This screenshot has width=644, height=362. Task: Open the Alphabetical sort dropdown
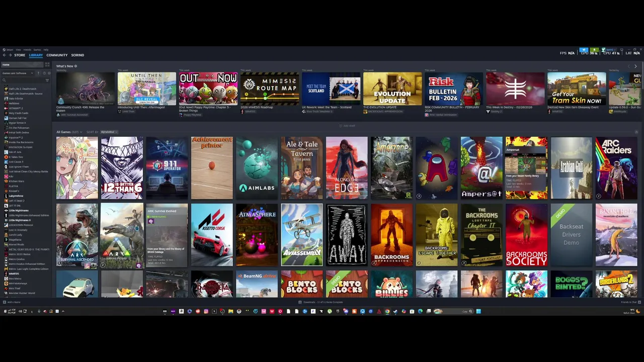pos(109,132)
